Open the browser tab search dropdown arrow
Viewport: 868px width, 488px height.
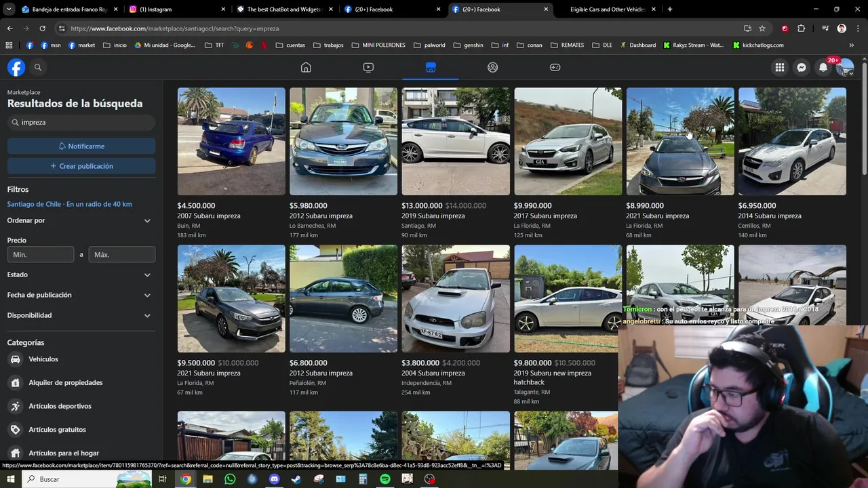click(x=8, y=9)
